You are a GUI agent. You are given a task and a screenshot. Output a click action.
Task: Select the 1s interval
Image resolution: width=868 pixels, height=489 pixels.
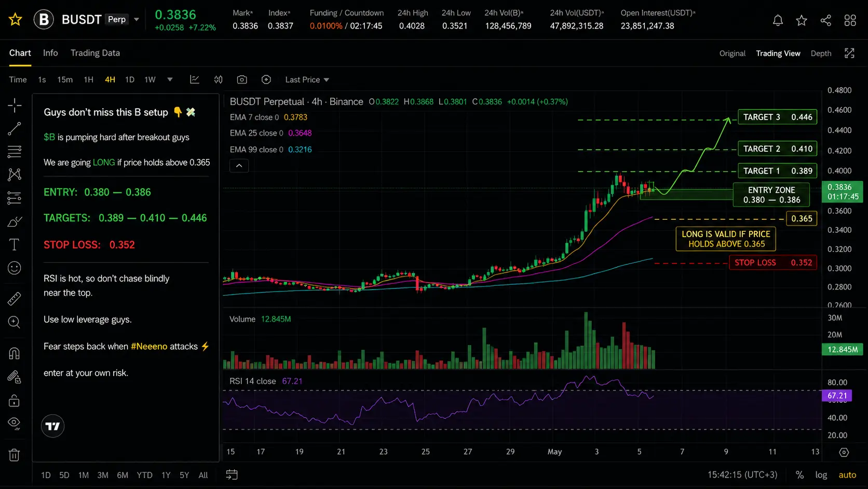pos(42,80)
